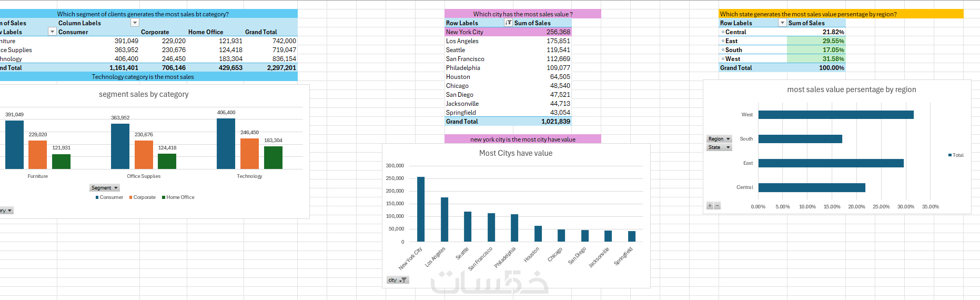Screen dimensions: 980x300
Task: Select 'new york city is the most city have value' cell
Action: point(522,139)
